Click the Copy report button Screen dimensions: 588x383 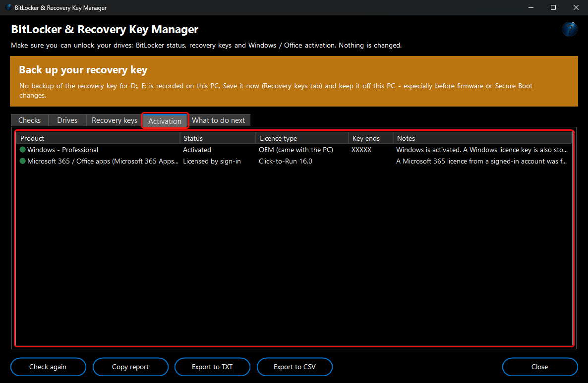[x=130, y=367]
